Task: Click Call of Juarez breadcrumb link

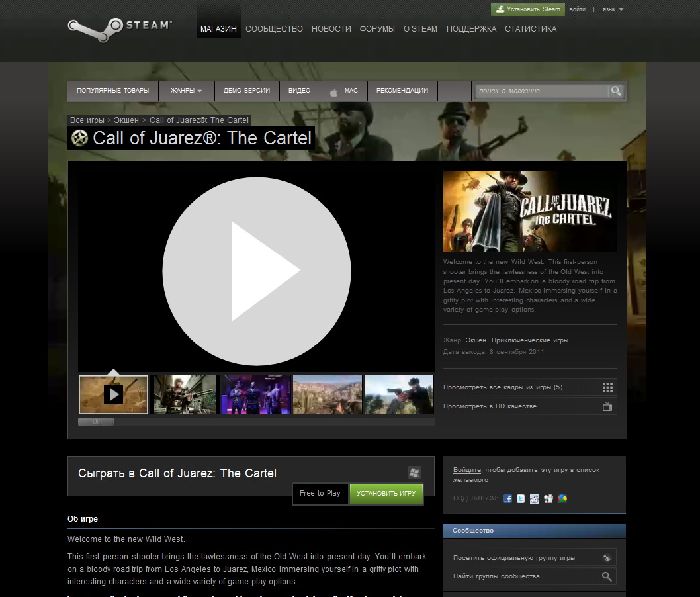Action: tap(199, 120)
